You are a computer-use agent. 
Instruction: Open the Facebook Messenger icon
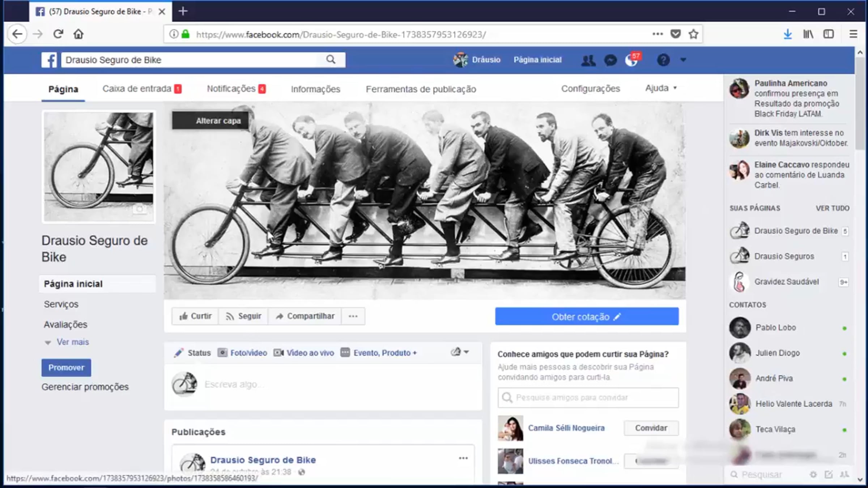pos(610,60)
